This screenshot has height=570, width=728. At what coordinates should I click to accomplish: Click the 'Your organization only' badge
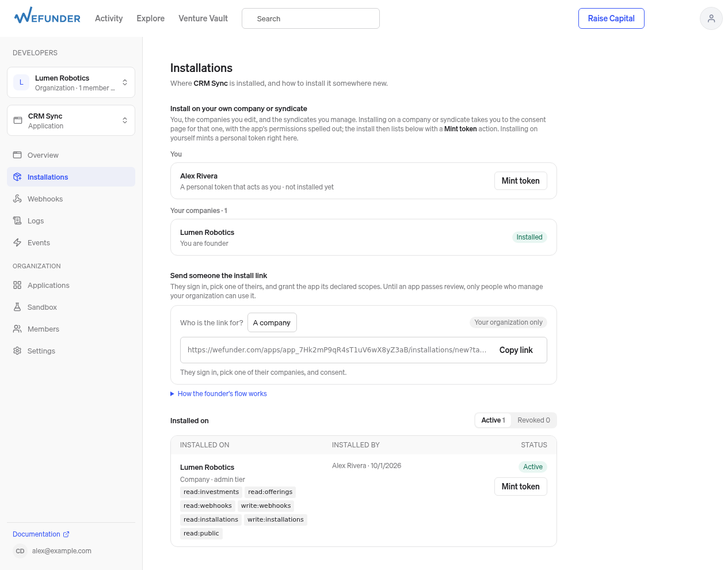[x=508, y=322]
